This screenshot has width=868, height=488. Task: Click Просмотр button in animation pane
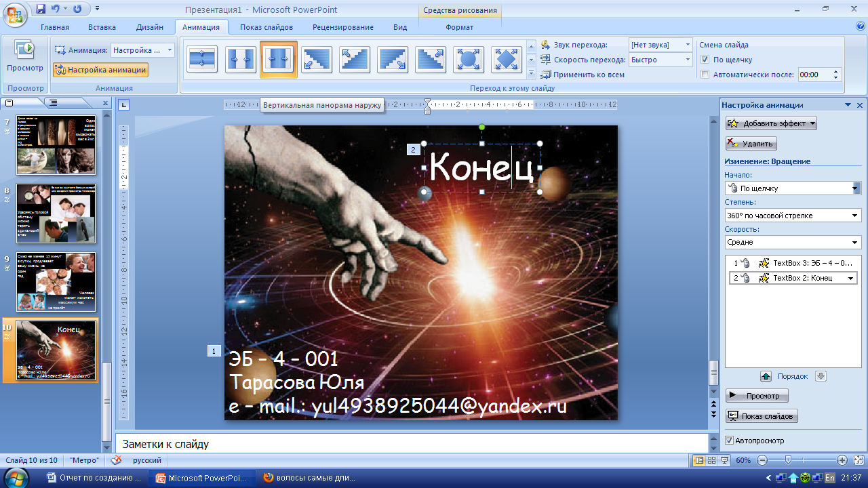(x=757, y=396)
